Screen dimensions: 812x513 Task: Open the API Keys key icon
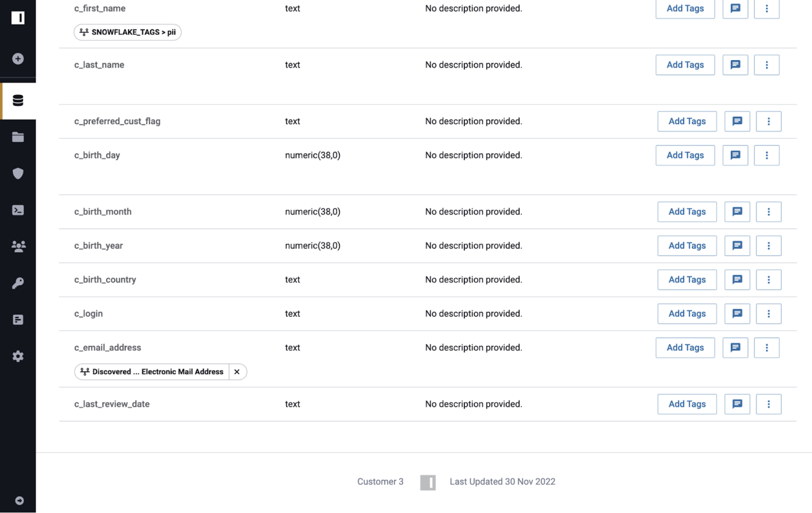18,283
